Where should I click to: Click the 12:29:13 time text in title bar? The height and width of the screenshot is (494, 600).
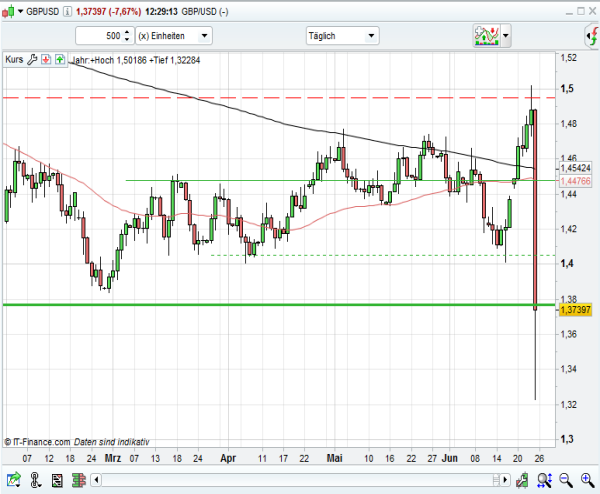click(x=161, y=11)
